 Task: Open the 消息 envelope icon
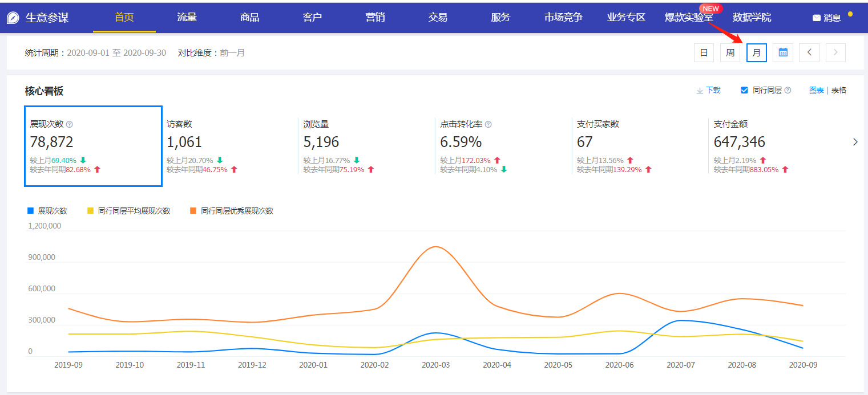point(816,18)
